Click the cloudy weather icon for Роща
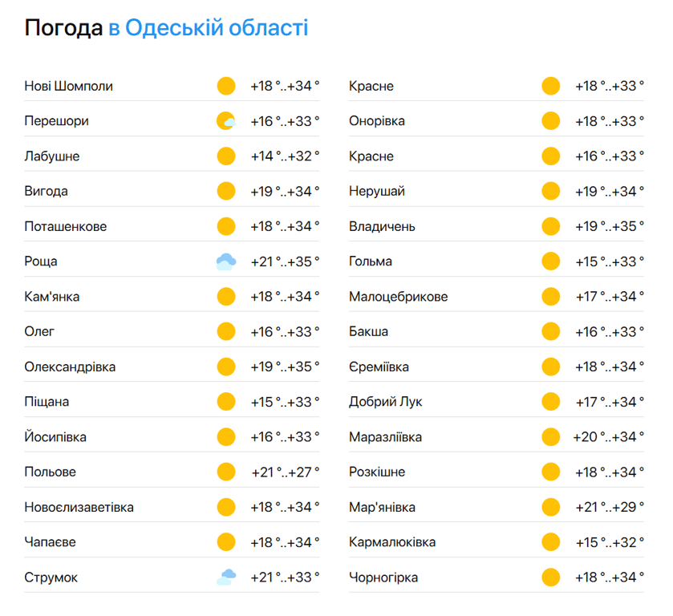The image size is (673, 616). click(x=225, y=261)
